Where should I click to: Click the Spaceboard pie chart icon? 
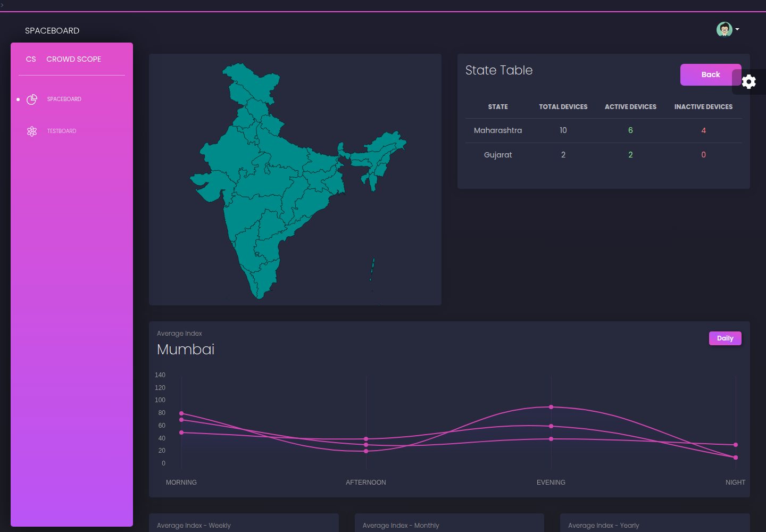click(32, 99)
